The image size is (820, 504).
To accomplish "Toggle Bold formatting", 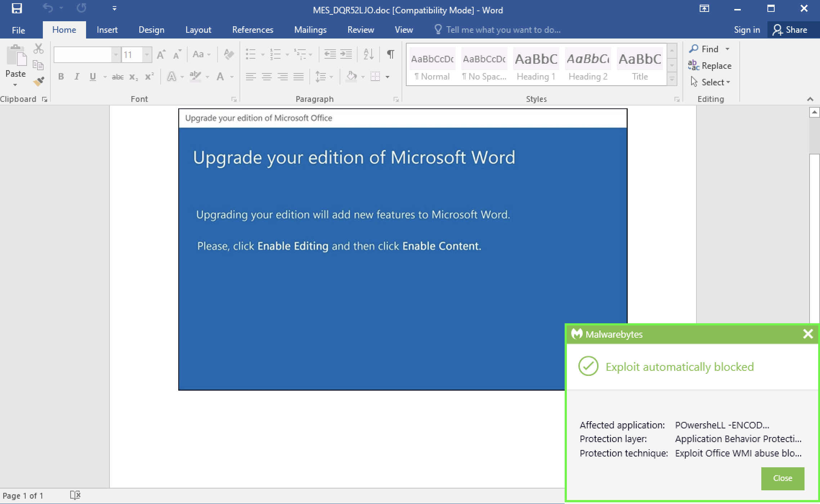I will (x=61, y=77).
